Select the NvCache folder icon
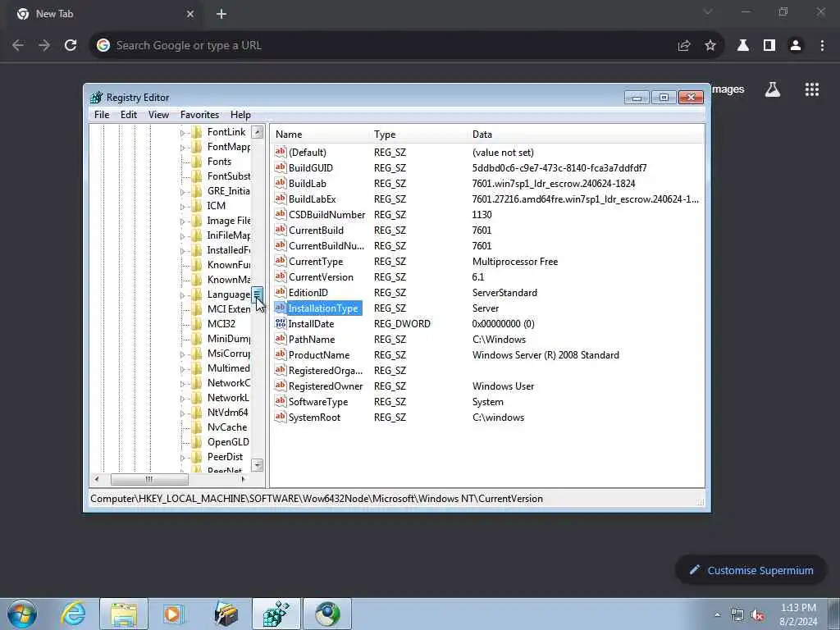840x630 pixels. 197,427
